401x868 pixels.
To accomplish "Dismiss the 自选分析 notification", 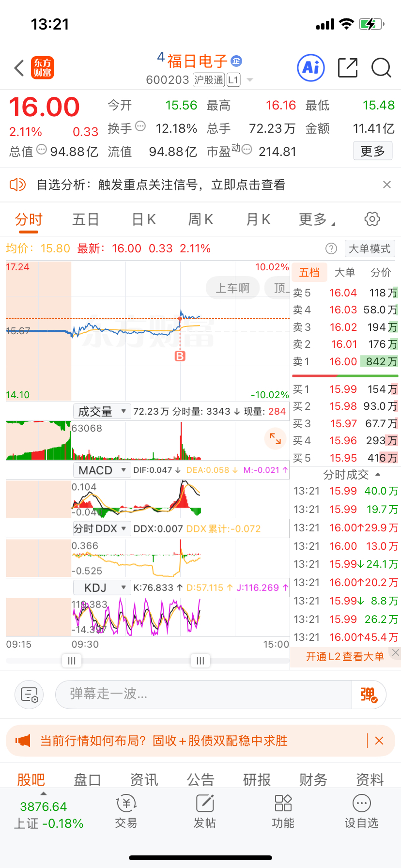I will coord(386,185).
